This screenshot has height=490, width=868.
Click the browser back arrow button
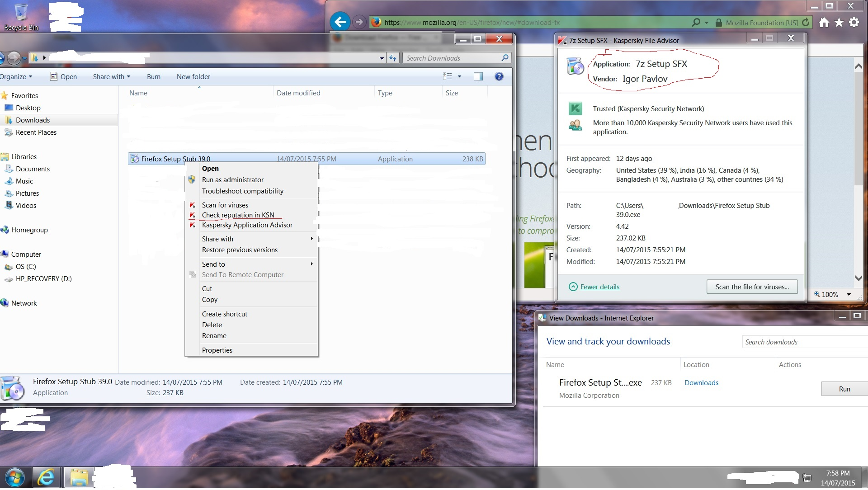click(340, 22)
